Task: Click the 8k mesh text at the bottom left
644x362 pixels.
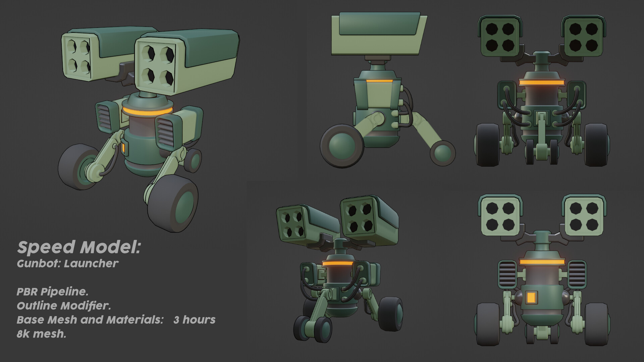Action: (x=42, y=335)
